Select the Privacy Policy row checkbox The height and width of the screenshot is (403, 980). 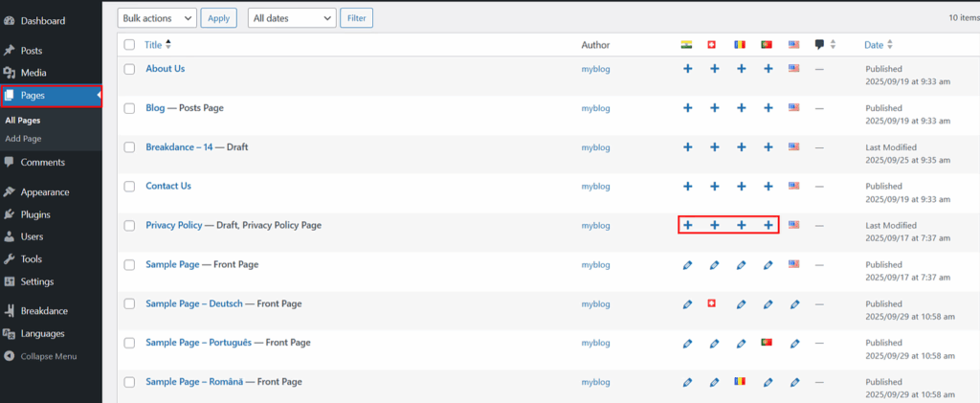[x=129, y=226]
